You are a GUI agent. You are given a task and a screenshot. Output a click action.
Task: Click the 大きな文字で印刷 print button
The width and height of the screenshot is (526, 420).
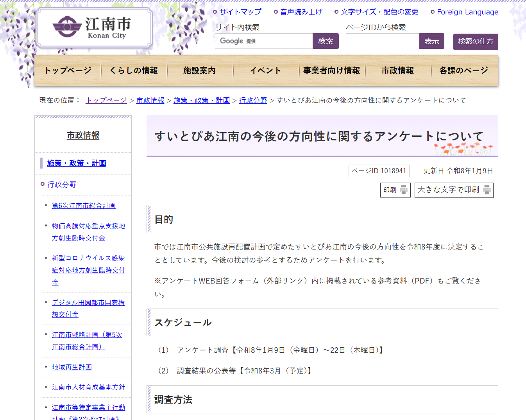click(453, 190)
